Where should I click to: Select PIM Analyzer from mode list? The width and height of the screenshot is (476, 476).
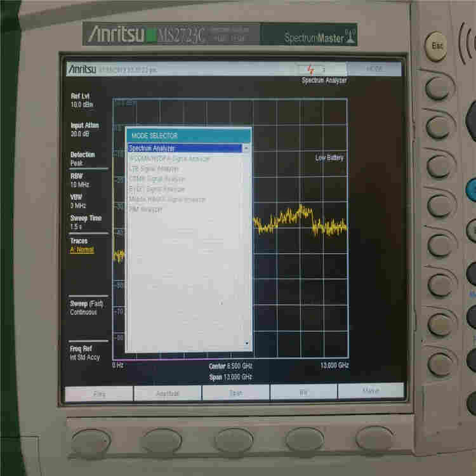147,209
